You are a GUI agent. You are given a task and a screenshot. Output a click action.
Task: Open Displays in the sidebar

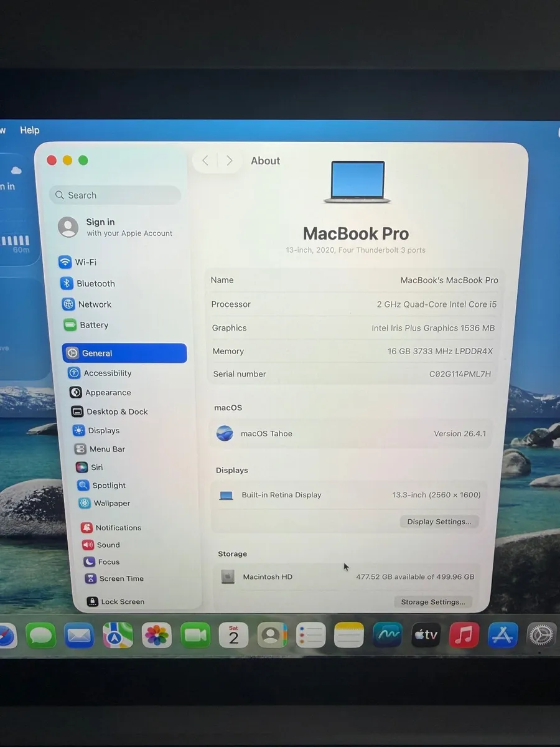[96, 430]
